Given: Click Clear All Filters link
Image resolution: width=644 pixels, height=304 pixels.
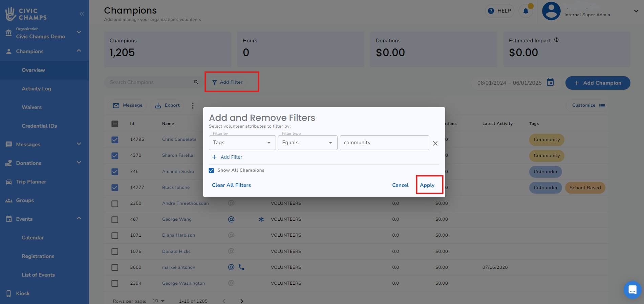Looking at the screenshot, I should (231, 185).
